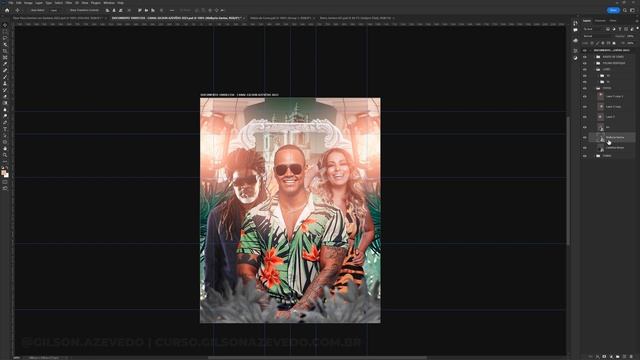Click the Home icon in options bar
This screenshot has width=640, height=360.
[7, 10]
